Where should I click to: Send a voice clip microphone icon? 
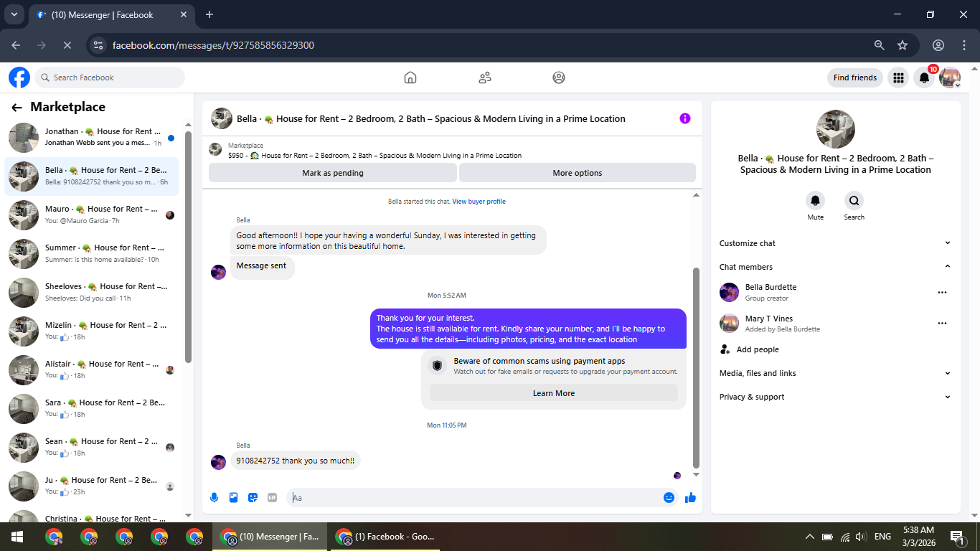tap(214, 498)
